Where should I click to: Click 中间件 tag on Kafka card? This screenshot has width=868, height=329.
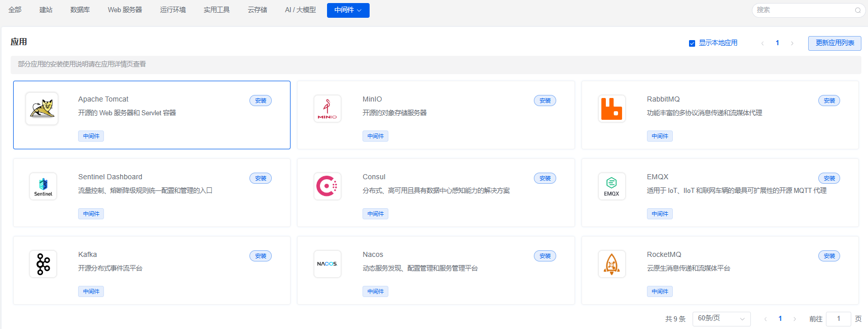point(91,291)
